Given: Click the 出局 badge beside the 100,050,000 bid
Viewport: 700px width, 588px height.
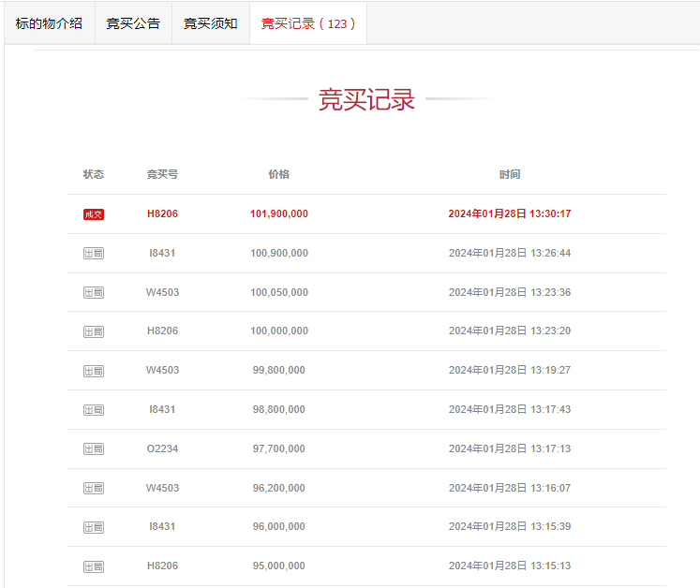Looking at the screenshot, I should coord(94,293).
